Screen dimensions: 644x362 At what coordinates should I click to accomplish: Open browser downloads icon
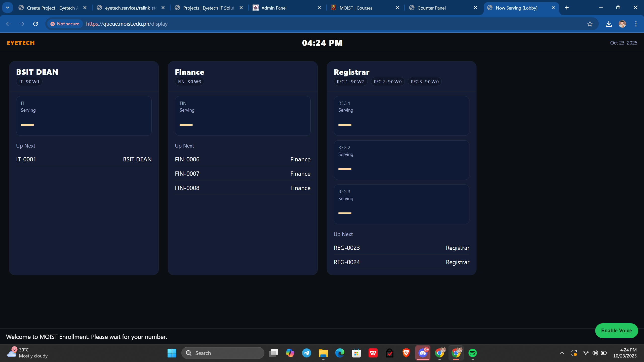(609, 24)
